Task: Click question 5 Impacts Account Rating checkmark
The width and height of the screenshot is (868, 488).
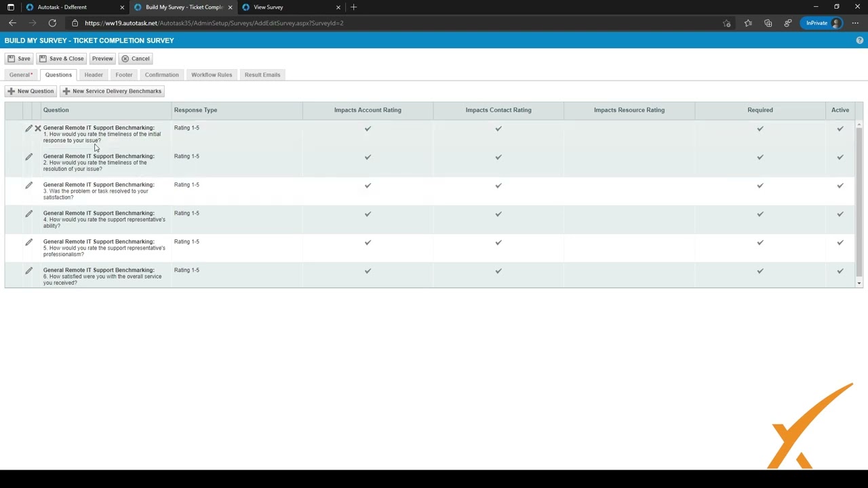Action: 368,242
